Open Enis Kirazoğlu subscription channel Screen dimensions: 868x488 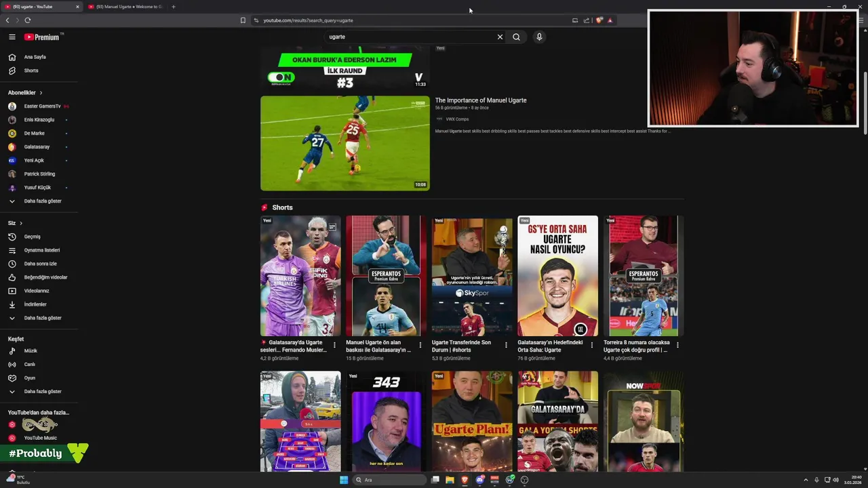point(39,120)
